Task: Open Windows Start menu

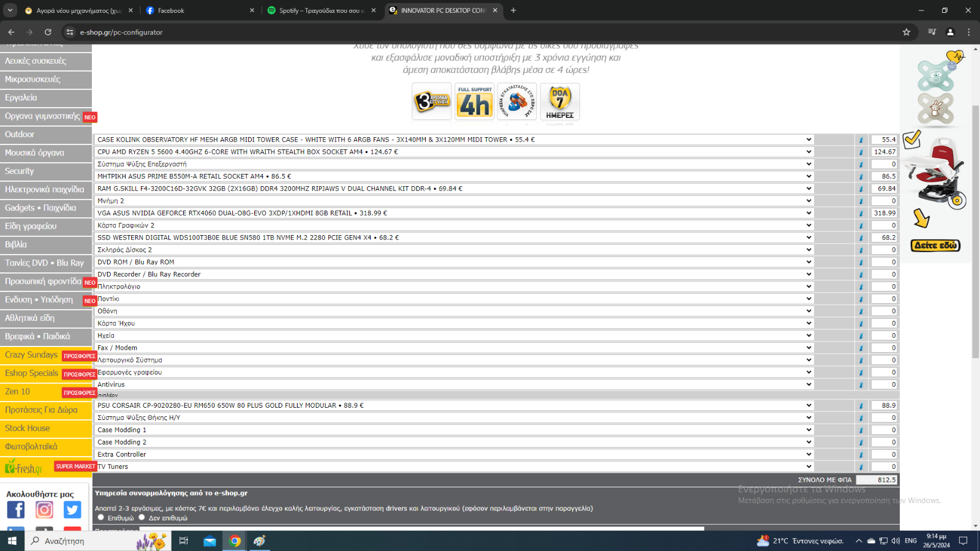Action: (x=12, y=541)
